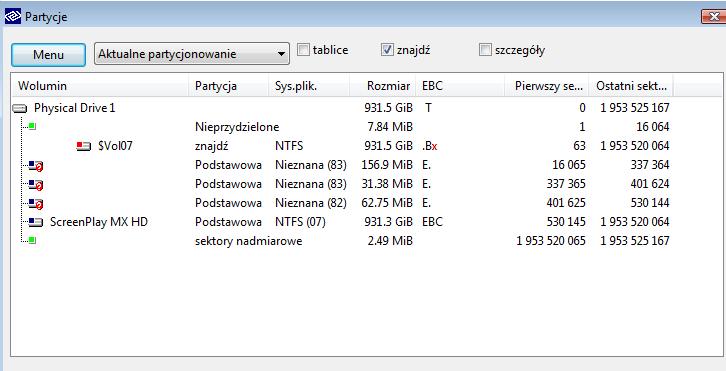Enable the tablice checkbox
The width and height of the screenshot is (726, 371).
coord(303,50)
